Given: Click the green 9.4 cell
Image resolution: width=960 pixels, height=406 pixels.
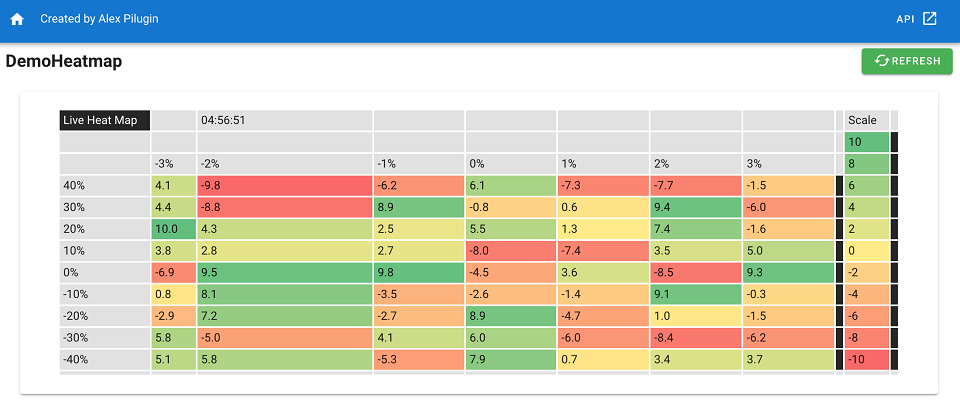Looking at the screenshot, I should [696, 207].
